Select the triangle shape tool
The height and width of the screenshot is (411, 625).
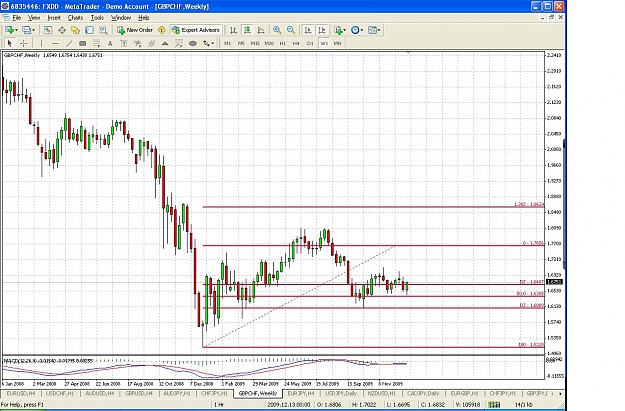[165, 43]
